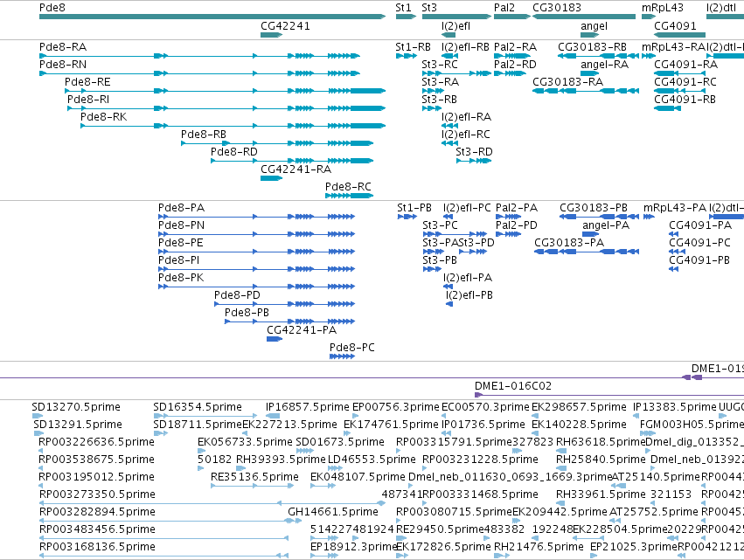Open the l(2)efl-RC transcript

(x=450, y=143)
